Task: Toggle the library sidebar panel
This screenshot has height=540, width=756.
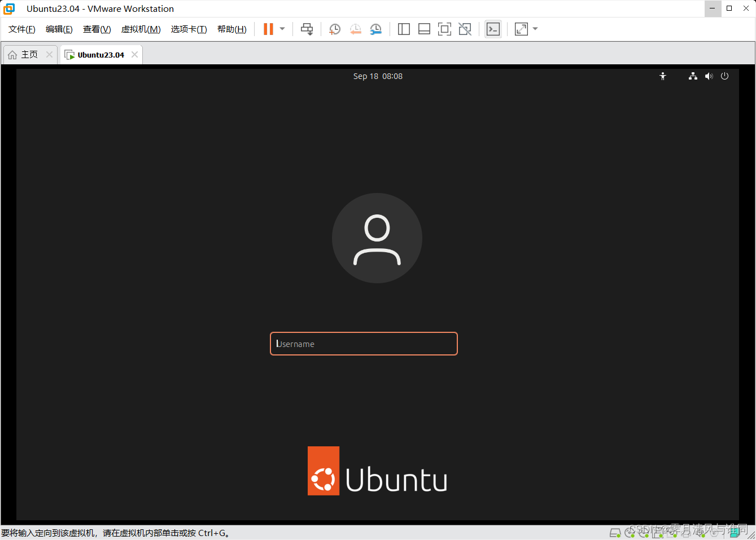Action: click(x=404, y=29)
